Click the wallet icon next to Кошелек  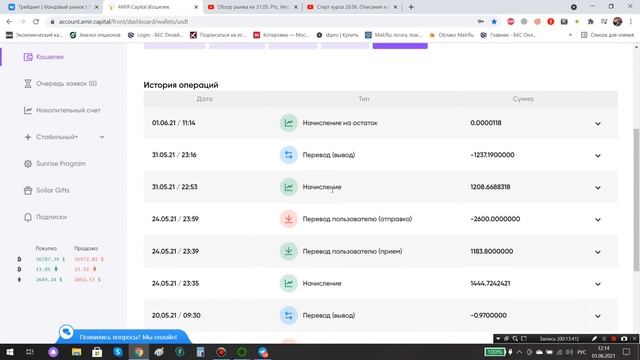pos(28,57)
